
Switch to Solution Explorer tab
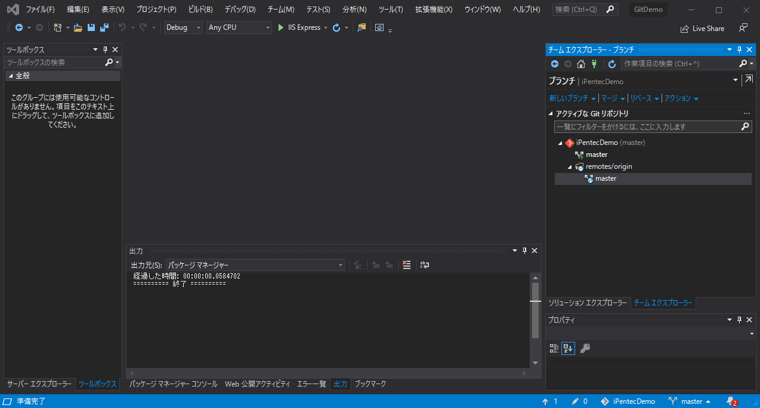pos(587,303)
